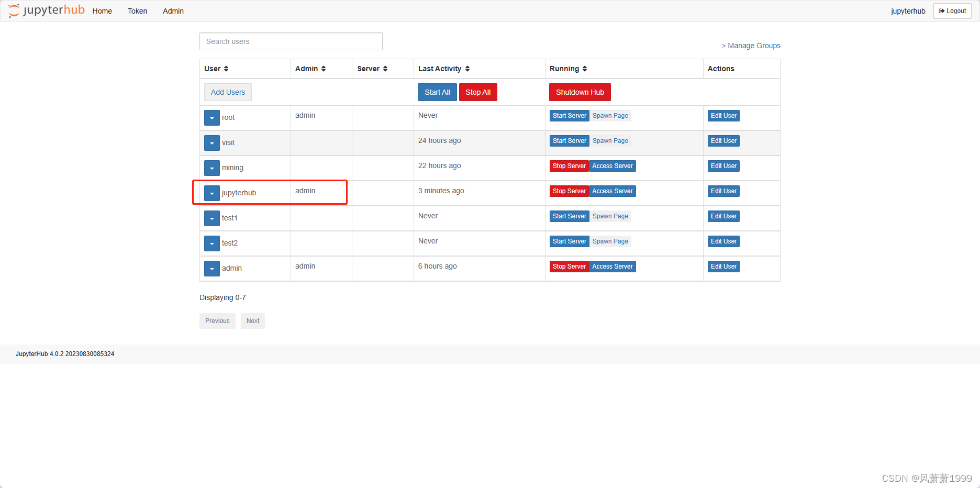The width and height of the screenshot is (980, 488).
Task: Click the JupyterHub 4.0.2 version text
Action: [65, 354]
